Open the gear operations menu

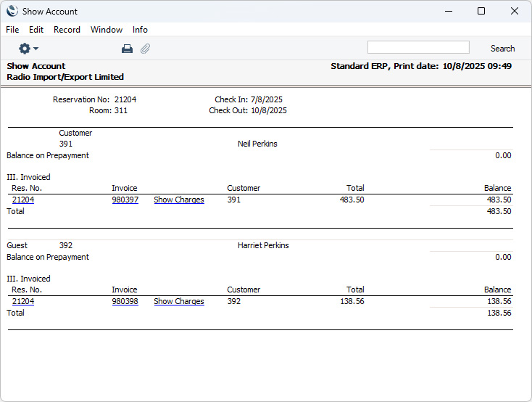click(x=28, y=49)
